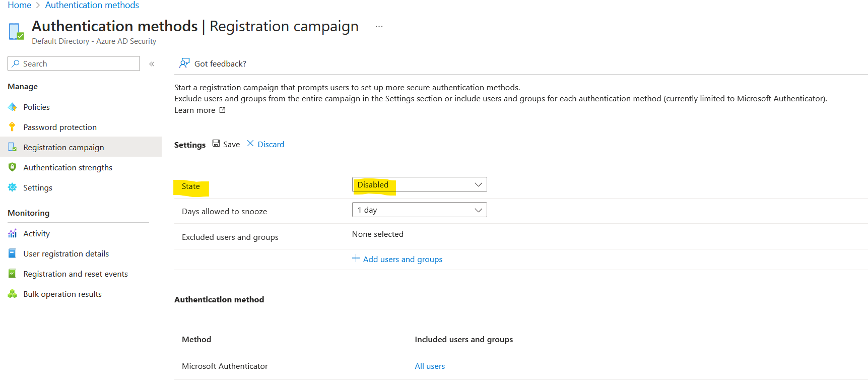Open the State dropdown showing Disabled
The width and height of the screenshot is (868, 386).
[419, 184]
